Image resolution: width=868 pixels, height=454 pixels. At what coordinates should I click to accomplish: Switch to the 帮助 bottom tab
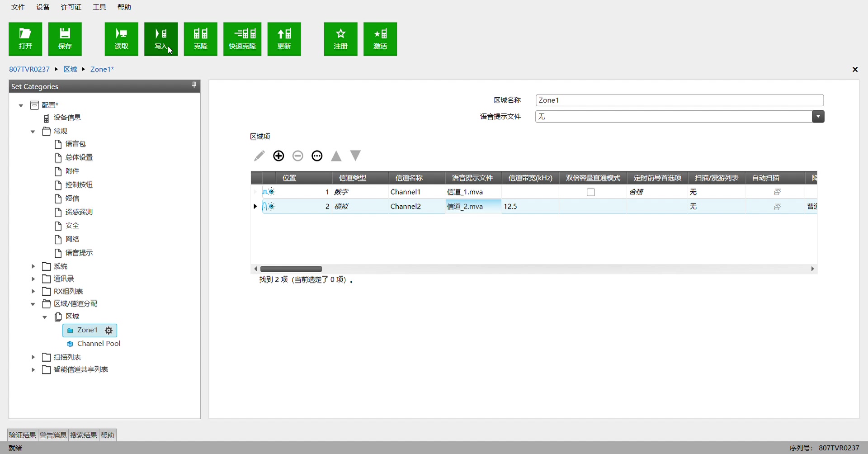pos(108,435)
